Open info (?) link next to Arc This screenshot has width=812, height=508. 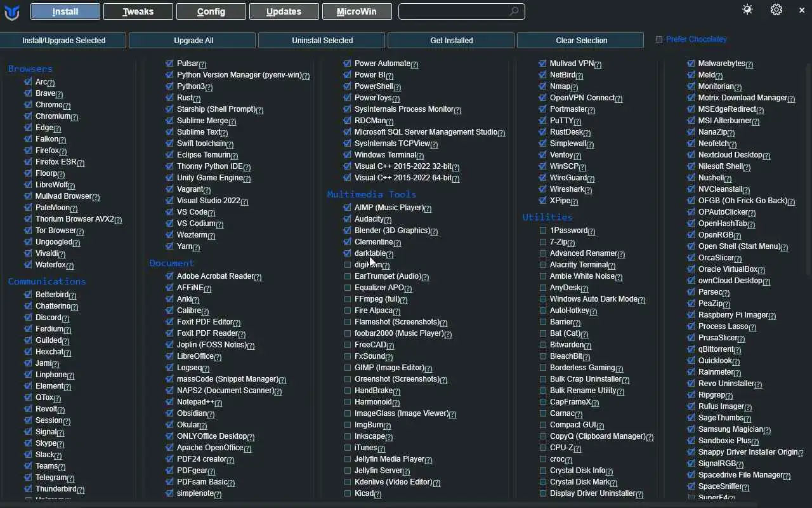tap(51, 83)
